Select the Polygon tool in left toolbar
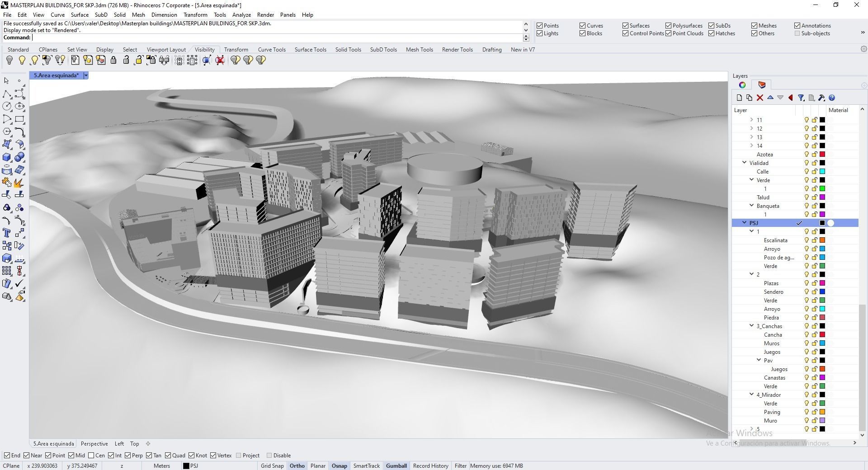Viewport: 868px width, 470px height. click(7, 132)
